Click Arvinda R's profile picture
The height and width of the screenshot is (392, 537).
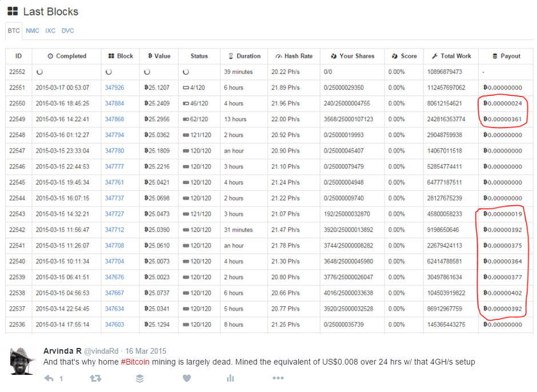pyautogui.click(x=23, y=361)
